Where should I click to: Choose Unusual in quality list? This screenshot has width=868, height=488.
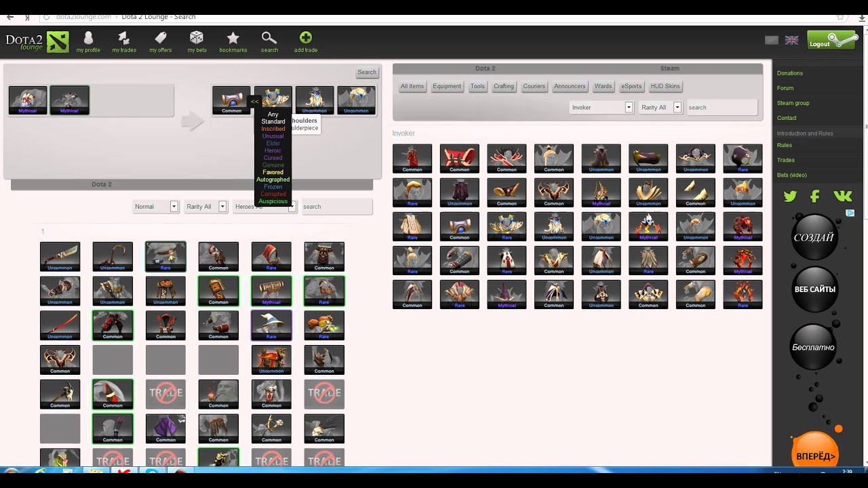[273, 136]
